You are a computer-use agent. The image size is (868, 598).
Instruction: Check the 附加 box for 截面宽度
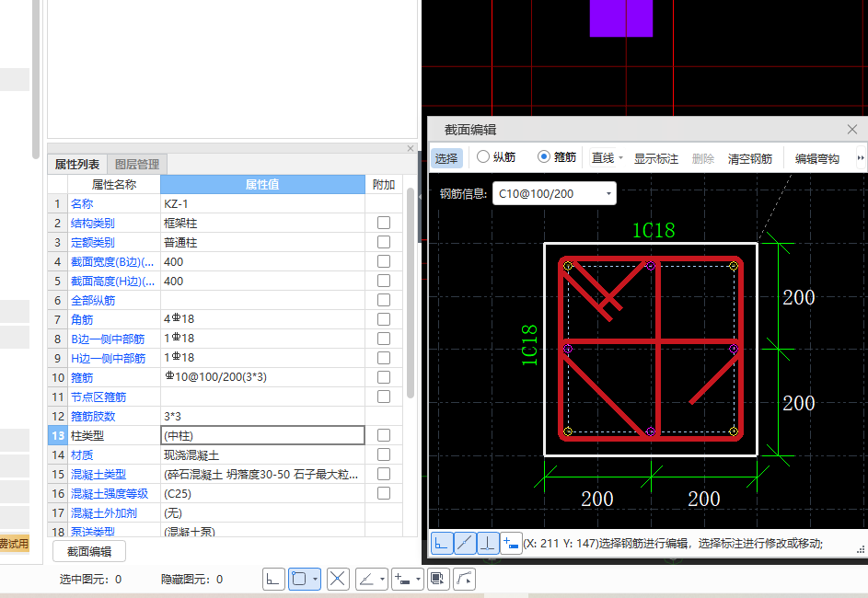pos(384,261)
